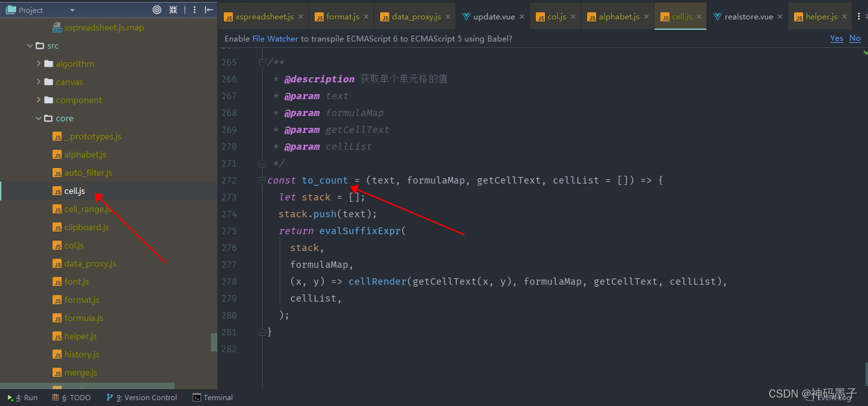Fold the doc comment at line 265
This screenshot has width=868, height=406.
pyautogui.click(x=262, y=62)
